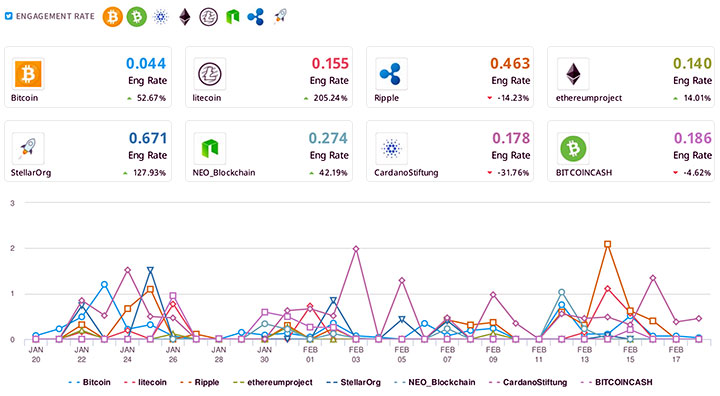Click the magenta peak marker at Feb 03

356,249
